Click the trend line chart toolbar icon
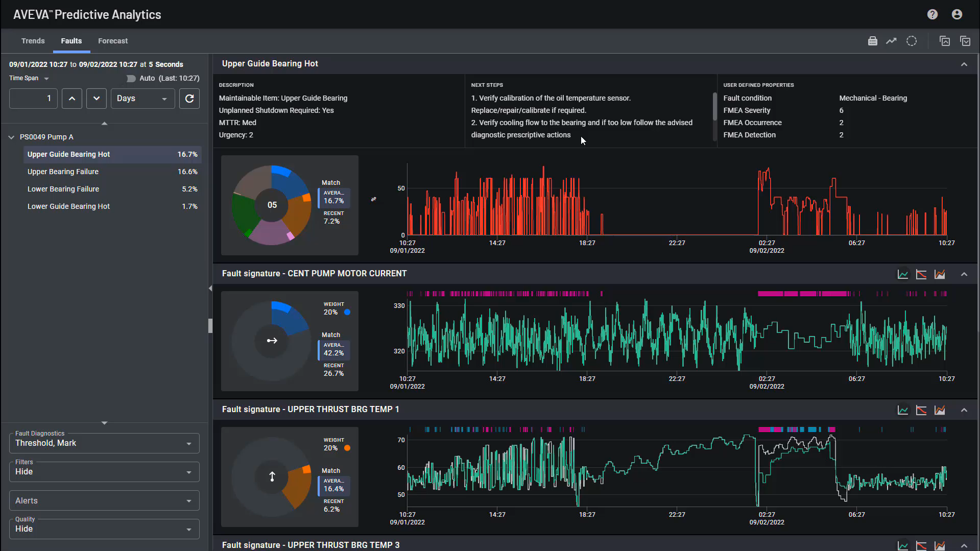The height and width of the screenshot is (551, 980). (891, 41)
